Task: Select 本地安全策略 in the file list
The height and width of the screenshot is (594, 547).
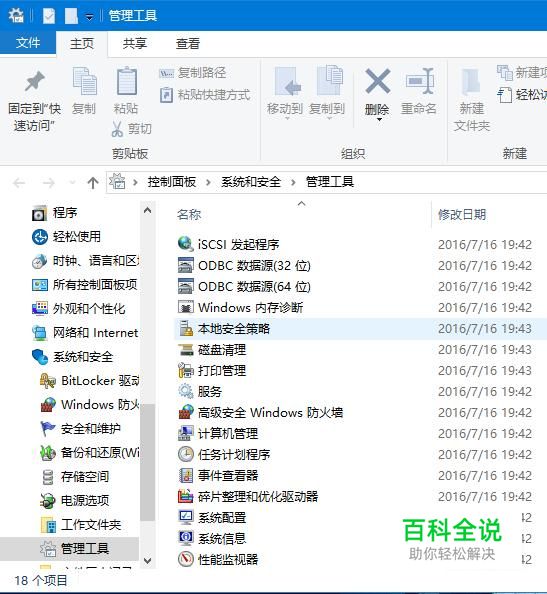Action: click(x=234, y=328)
